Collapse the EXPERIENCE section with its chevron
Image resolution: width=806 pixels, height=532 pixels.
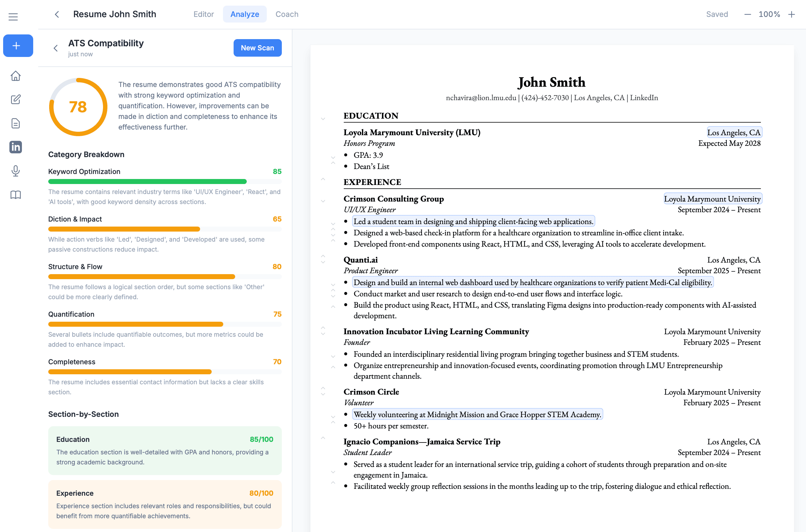pos(323,179)
